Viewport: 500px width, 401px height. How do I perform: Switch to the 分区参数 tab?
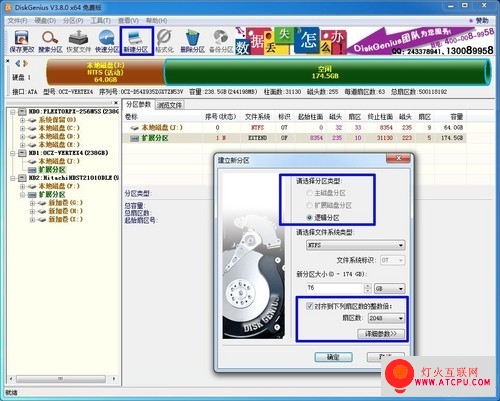138,105
